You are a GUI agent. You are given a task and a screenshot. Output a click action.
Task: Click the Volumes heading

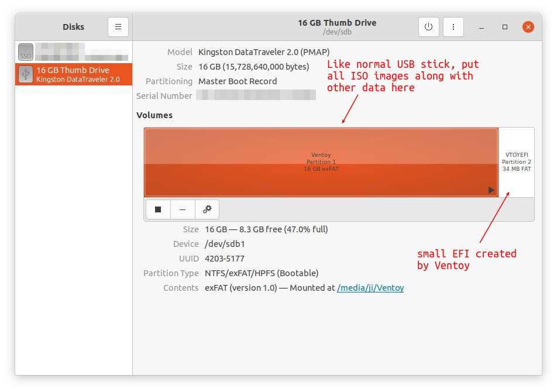click(154, 115)
